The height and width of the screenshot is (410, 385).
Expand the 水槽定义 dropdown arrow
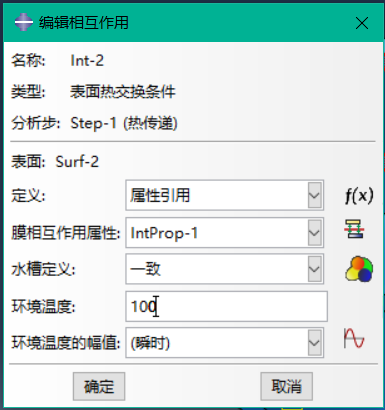point(314,269)
